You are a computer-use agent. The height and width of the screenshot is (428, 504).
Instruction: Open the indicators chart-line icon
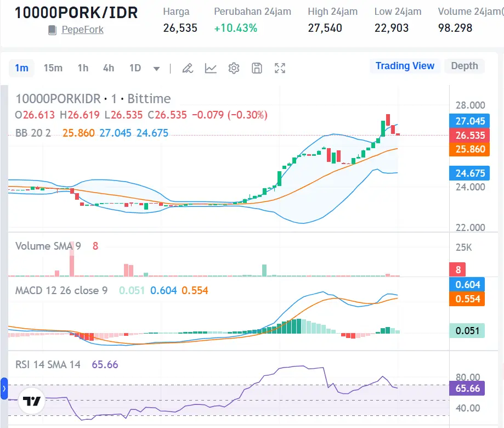[x=211, y=68]
